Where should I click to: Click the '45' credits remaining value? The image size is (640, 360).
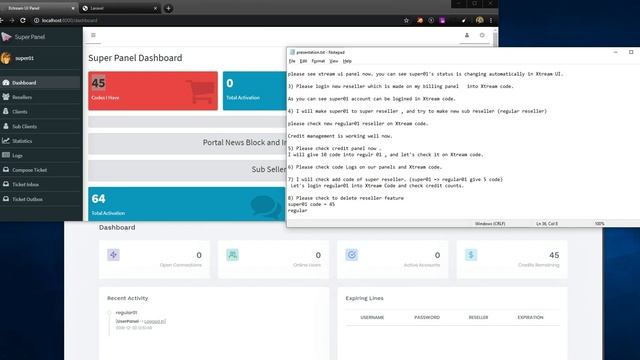554,255
